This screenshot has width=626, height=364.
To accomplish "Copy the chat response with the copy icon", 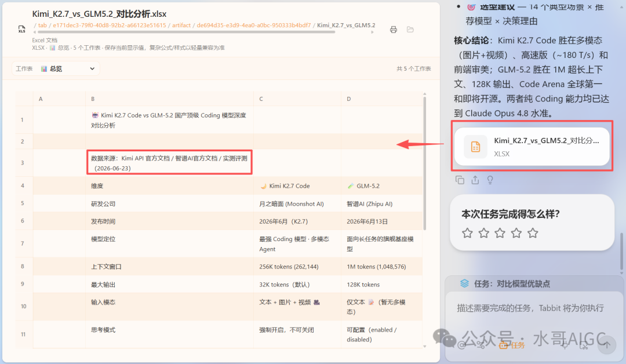I will click(460, 180).
